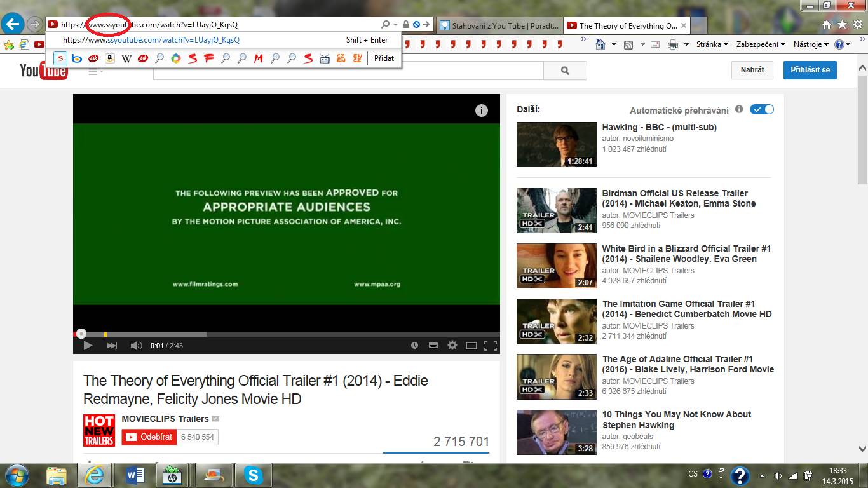Open the Zabezpečení menu
Viewport: 868px width, 488px height.
point(761,44)
